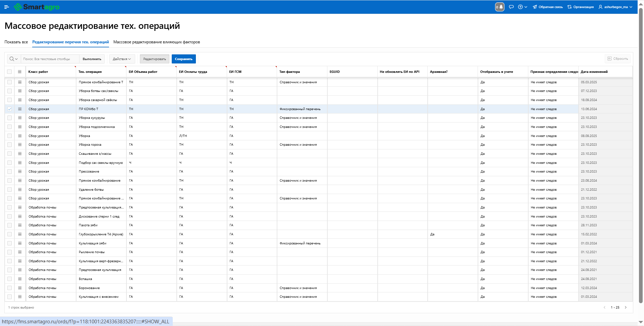Open row actions menu in header row
This screenshot has width=644, height=326.
point(20,72)
